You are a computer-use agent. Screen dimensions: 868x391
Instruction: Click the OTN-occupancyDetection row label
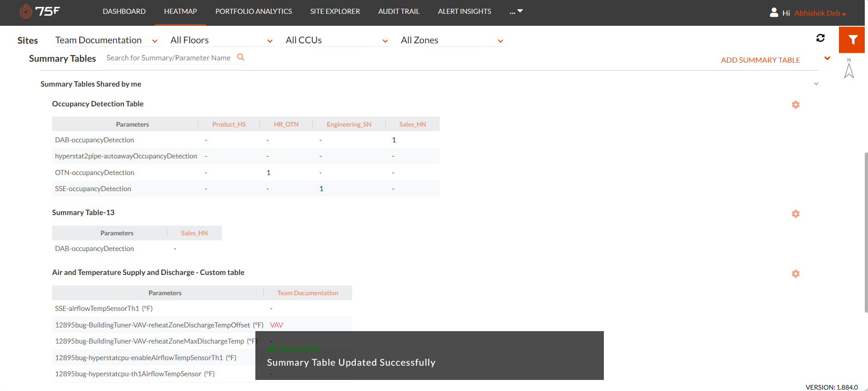94,173
